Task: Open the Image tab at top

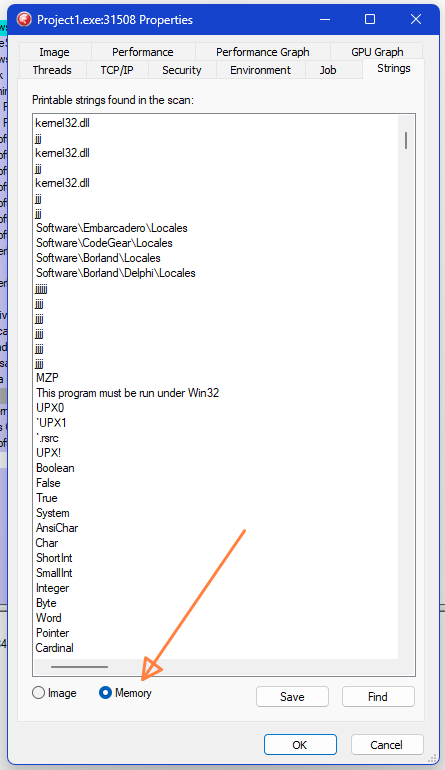Action: pyautogui.click(x=55, y=52)
